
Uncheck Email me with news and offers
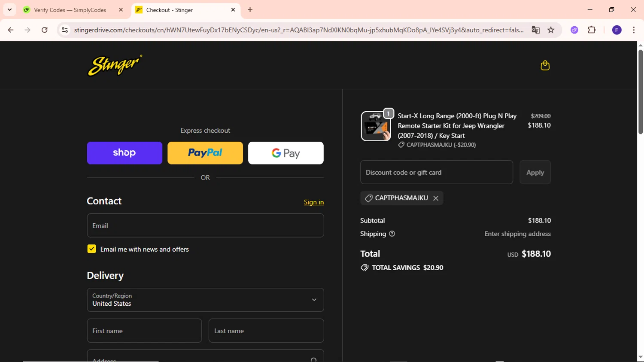[91, 249]
